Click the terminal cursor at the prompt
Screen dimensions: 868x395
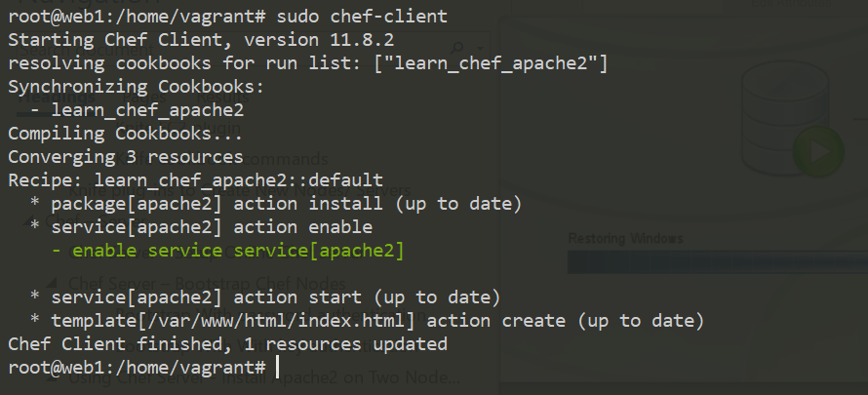pyautogui.click(x=277, y=368)
